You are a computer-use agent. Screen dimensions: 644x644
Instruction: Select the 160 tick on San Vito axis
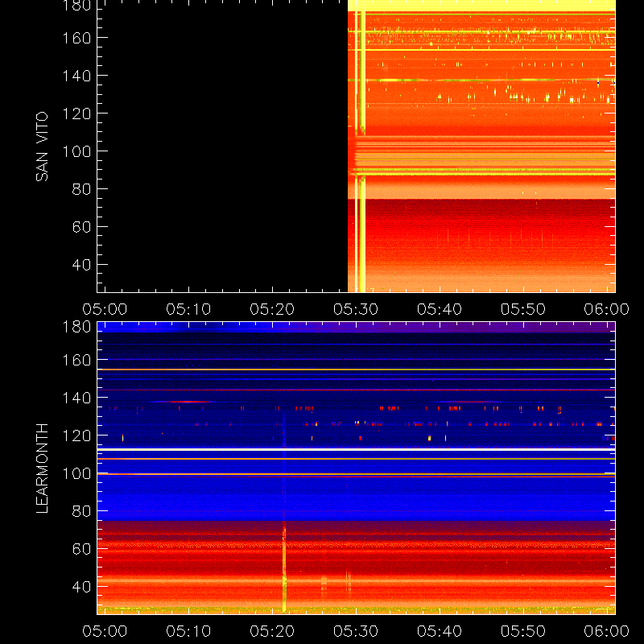click(76, 38)
